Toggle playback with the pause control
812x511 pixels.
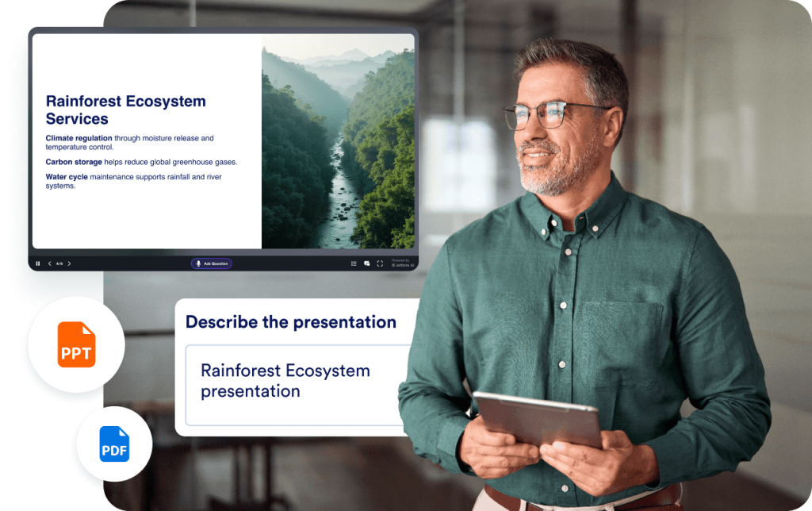click(x=37, y=263)
